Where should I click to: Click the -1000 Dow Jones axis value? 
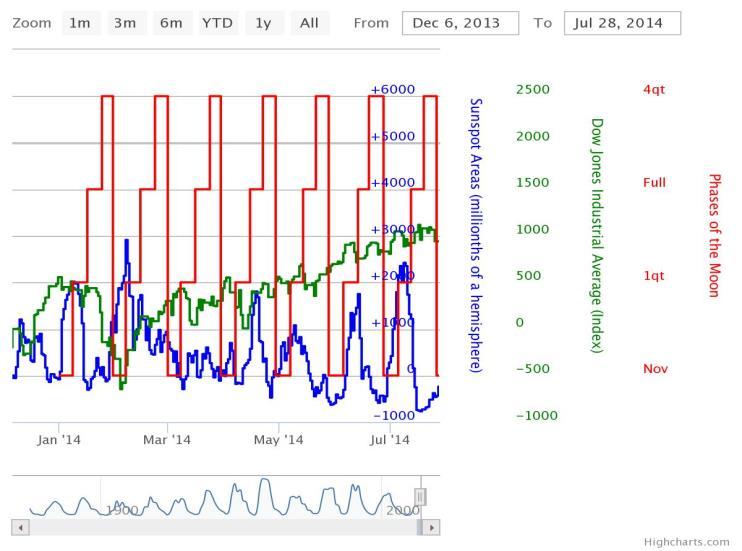point(537,416)
